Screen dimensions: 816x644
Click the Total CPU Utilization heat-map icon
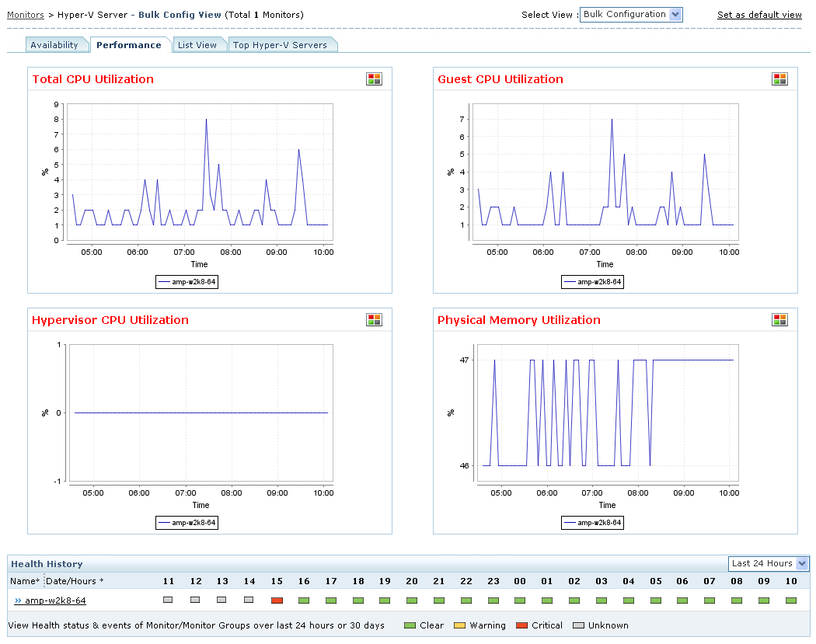[374, 79]
